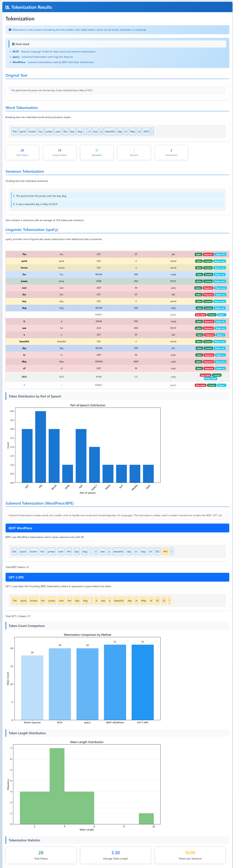Click the Non-alpha badge in the 2023 row
This screenshot has width=233, height=868.
click(205, 375)
